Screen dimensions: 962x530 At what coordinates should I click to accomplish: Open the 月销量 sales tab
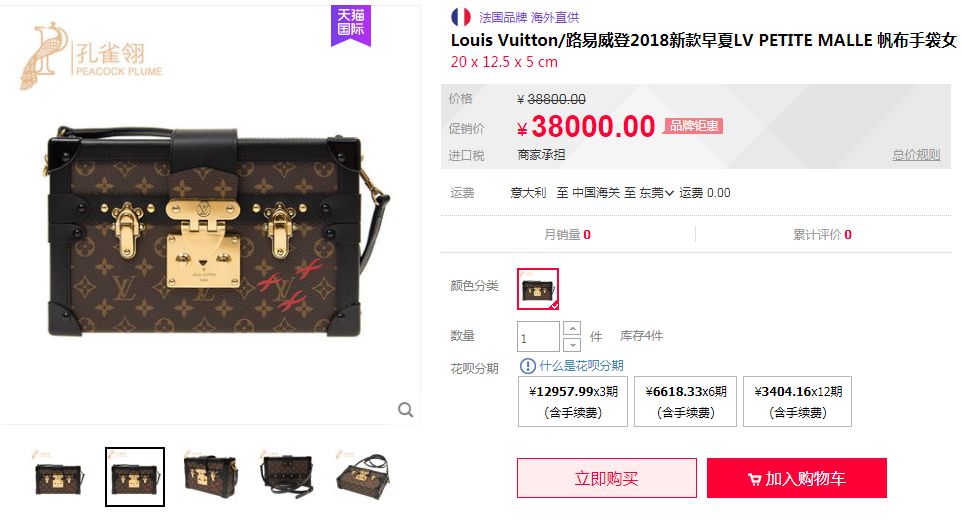tap(568, 234)
